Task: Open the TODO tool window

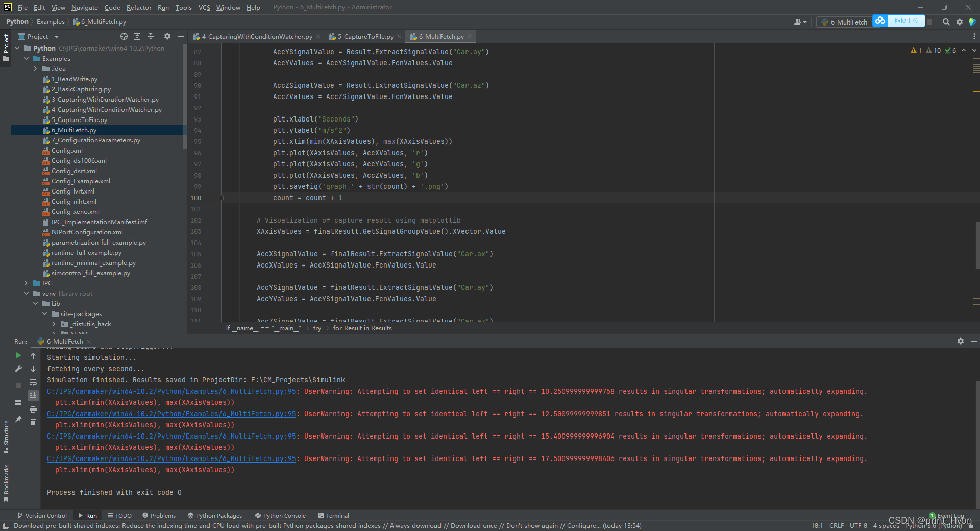Action: 119,516
